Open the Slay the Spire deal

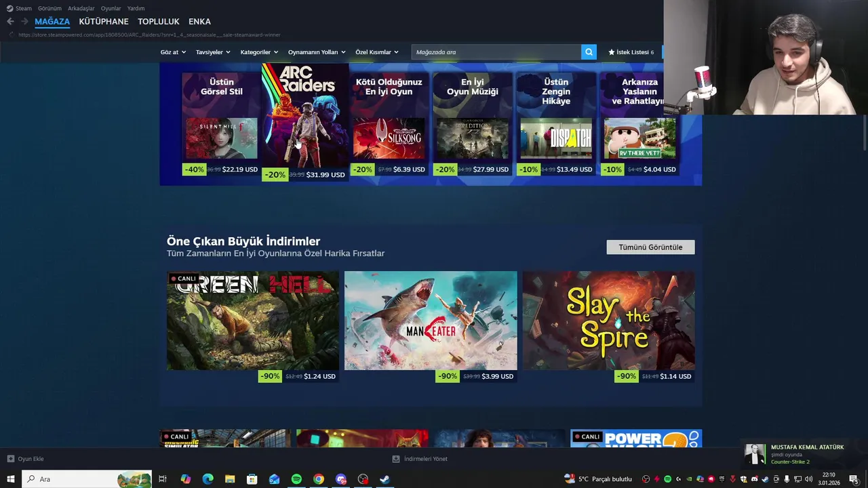point(608,327)
